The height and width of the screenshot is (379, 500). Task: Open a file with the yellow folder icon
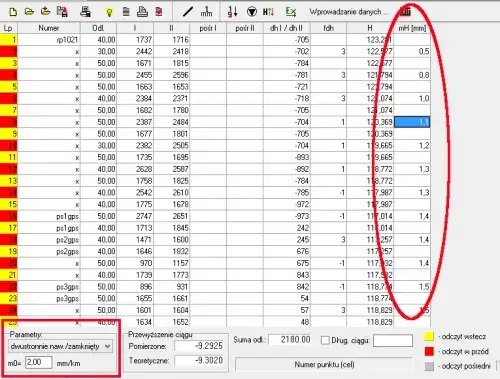pyautogui.click(x=29, y=12)
